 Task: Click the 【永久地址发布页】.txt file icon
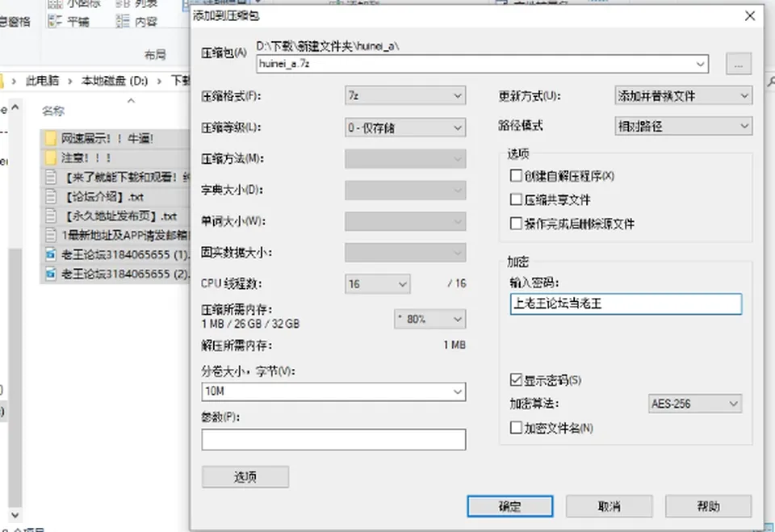pyautogui.click(x=50, y=216)
